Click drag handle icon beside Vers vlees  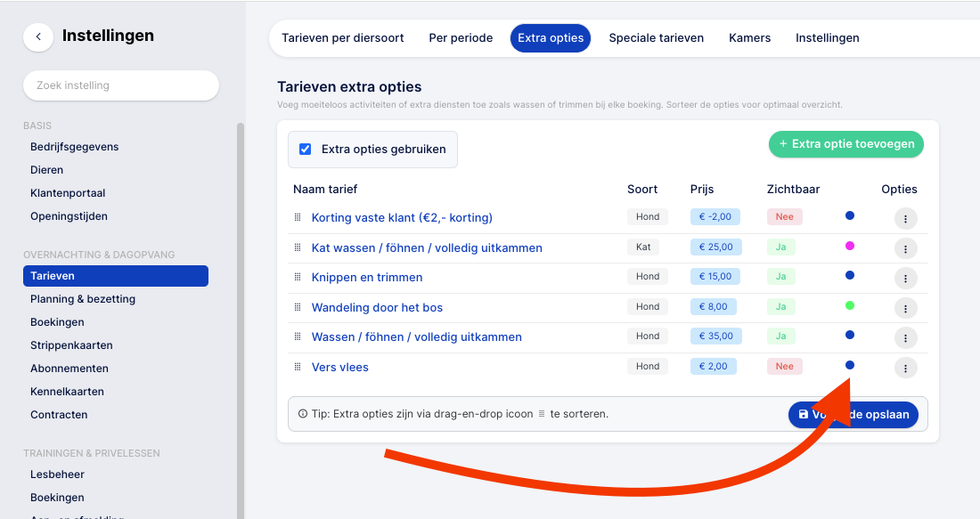coord(298,367)
